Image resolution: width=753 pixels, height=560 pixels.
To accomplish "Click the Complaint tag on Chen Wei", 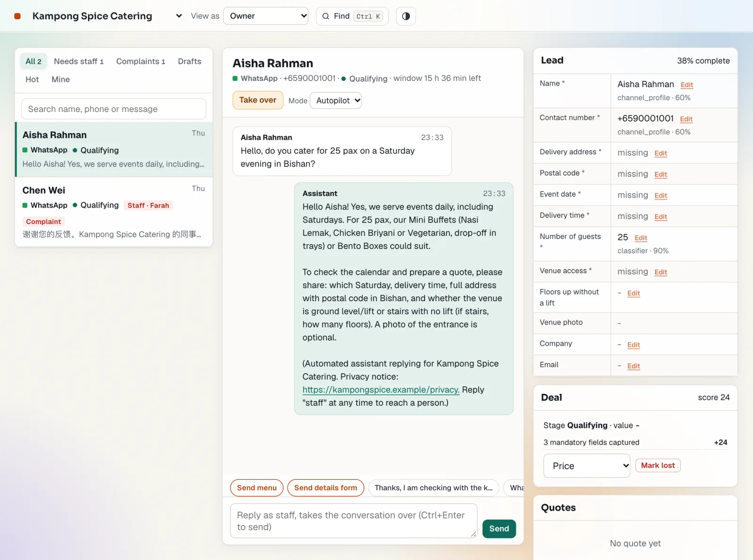I will [43, 222].
